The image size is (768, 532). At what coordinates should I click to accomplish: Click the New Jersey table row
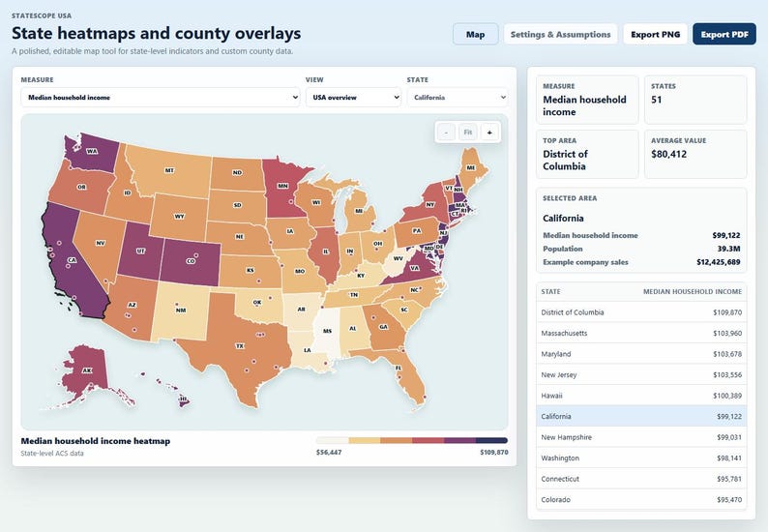tap(641, 374)
